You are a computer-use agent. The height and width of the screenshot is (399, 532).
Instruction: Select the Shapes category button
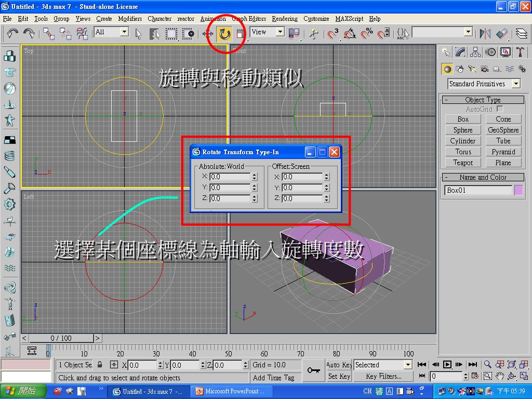click(460, 69)
